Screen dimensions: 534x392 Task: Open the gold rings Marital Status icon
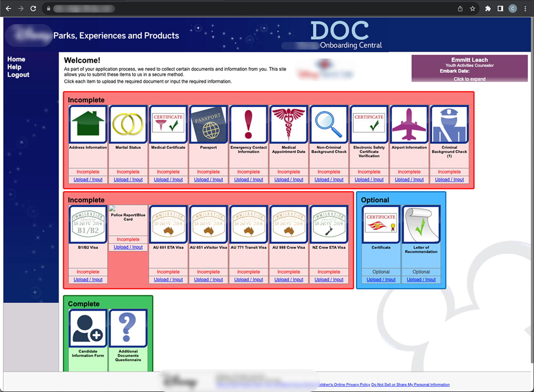click(128, 125)
